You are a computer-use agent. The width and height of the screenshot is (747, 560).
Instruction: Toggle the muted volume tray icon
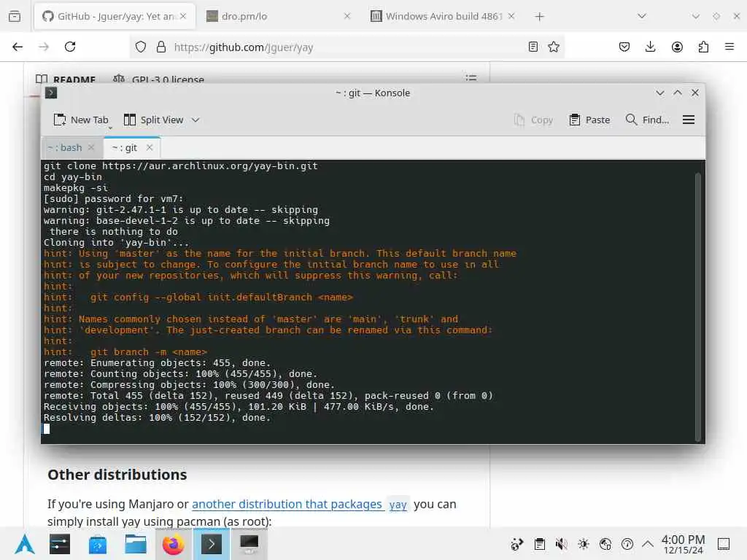[561, 544]
